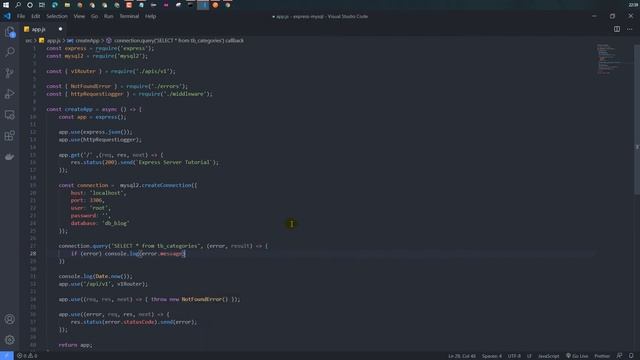Open the Edit menu
Viewport: 640px width, 360px height.
pyautogui.click(x=36, y=16)
